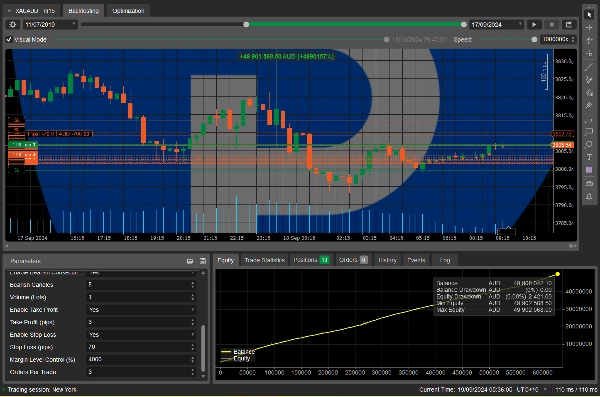Viewport: 600px width, 397px height.
Task: Open the Log tab
Action: 445,260
